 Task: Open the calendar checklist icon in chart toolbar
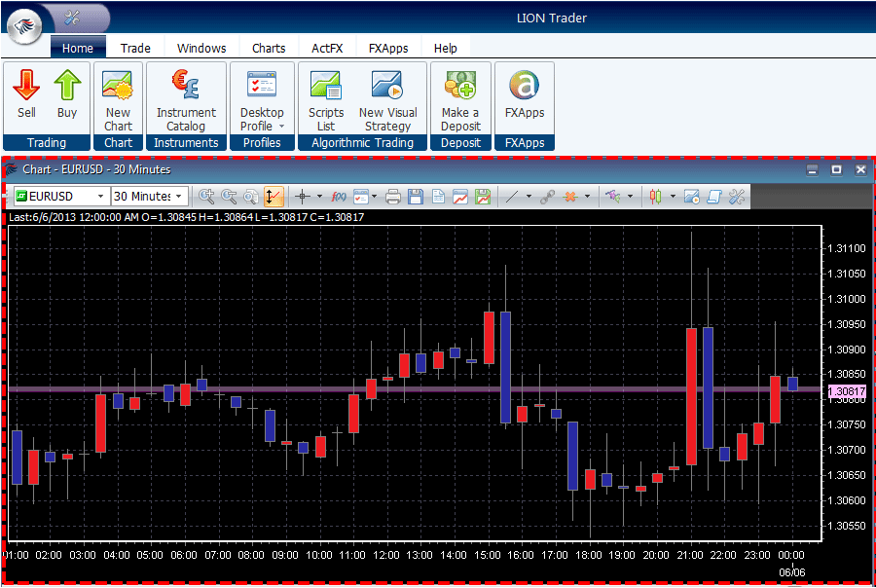coord(361,197)
